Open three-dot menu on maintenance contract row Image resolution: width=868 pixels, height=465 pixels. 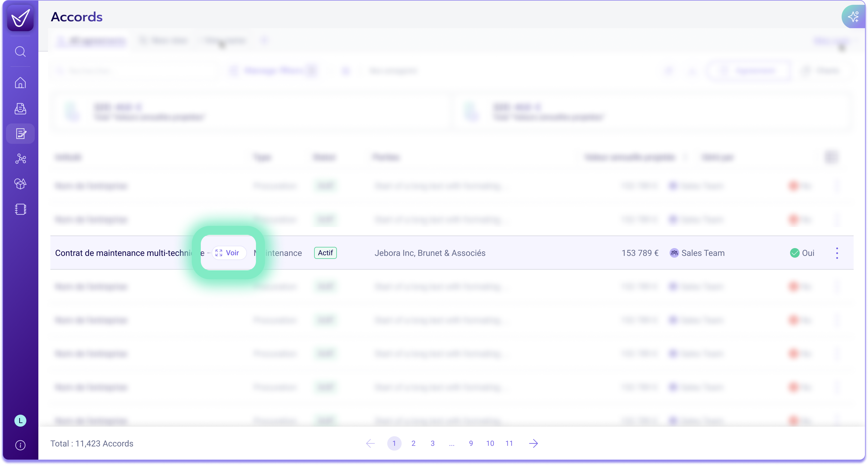point(837,253)
